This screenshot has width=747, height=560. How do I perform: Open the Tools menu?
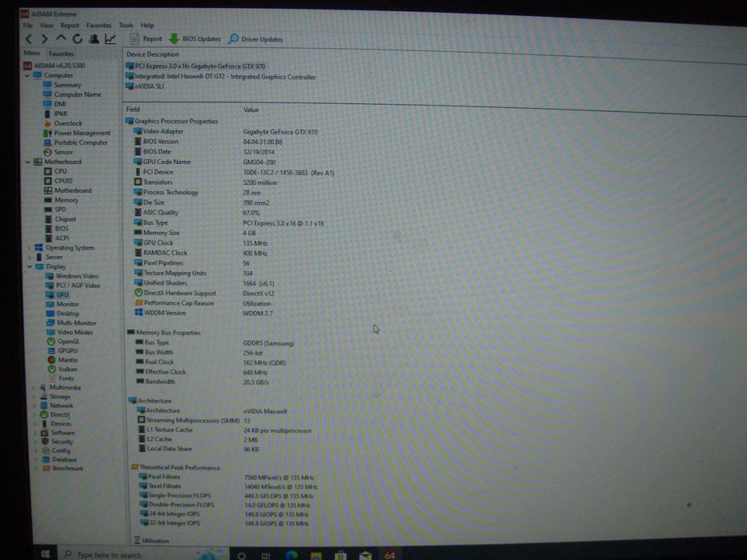coord(126,26)
